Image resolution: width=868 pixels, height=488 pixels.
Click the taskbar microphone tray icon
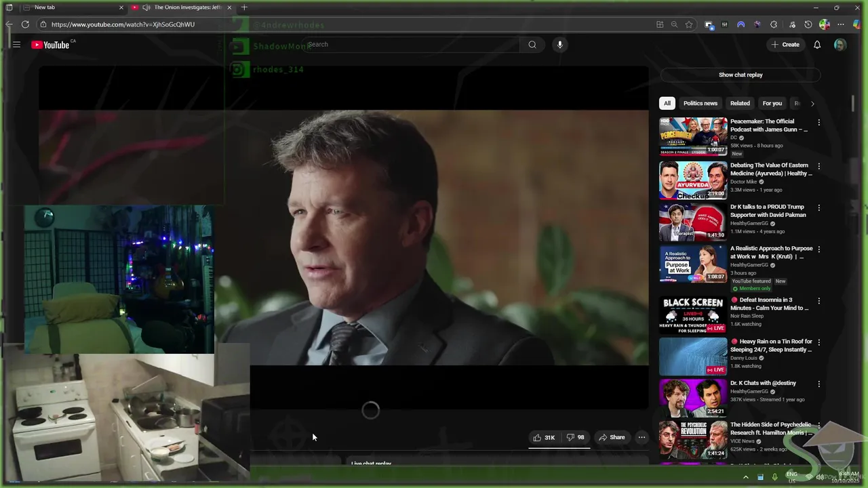pyautogui.click(x=774, y=477)
